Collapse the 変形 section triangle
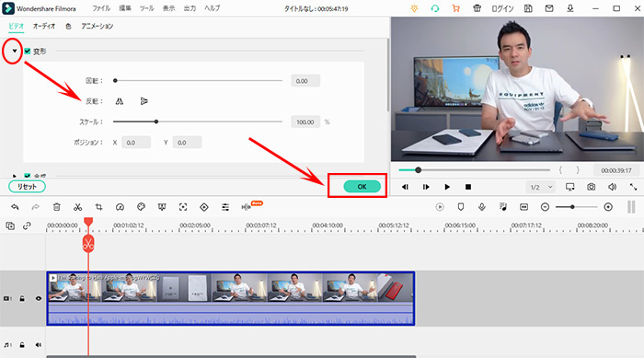 coord(15,51)
